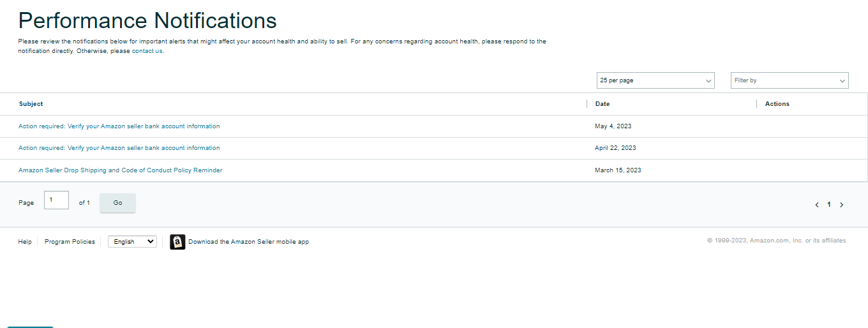868x328 pixels.
Task: Open April 22, 2023 bank account verification notice
Action: [x=119, y=148]
